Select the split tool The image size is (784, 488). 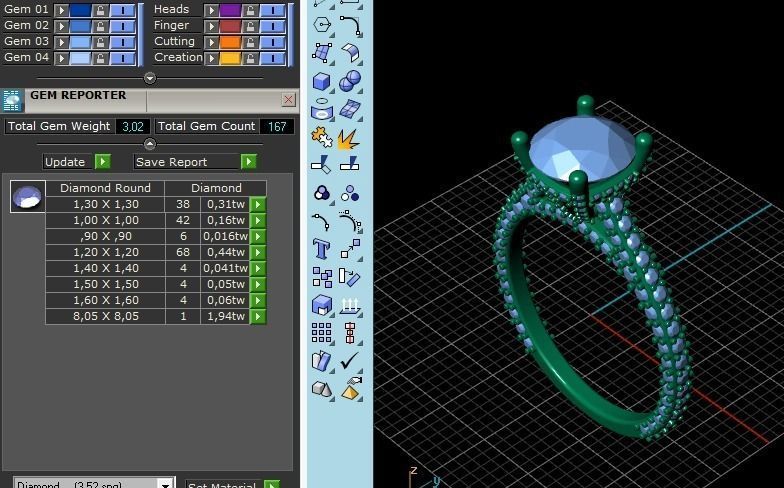(350, 164)
